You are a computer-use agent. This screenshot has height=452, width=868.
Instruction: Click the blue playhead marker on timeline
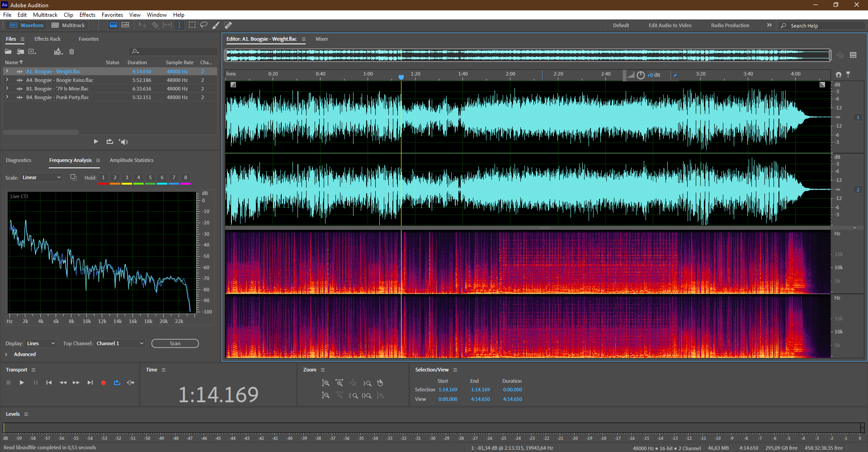pyautogui.click(x=401, y=77)
